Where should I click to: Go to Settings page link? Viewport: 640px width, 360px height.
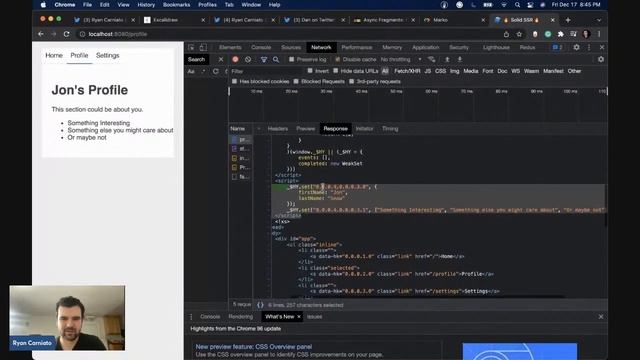coord(108,56)
